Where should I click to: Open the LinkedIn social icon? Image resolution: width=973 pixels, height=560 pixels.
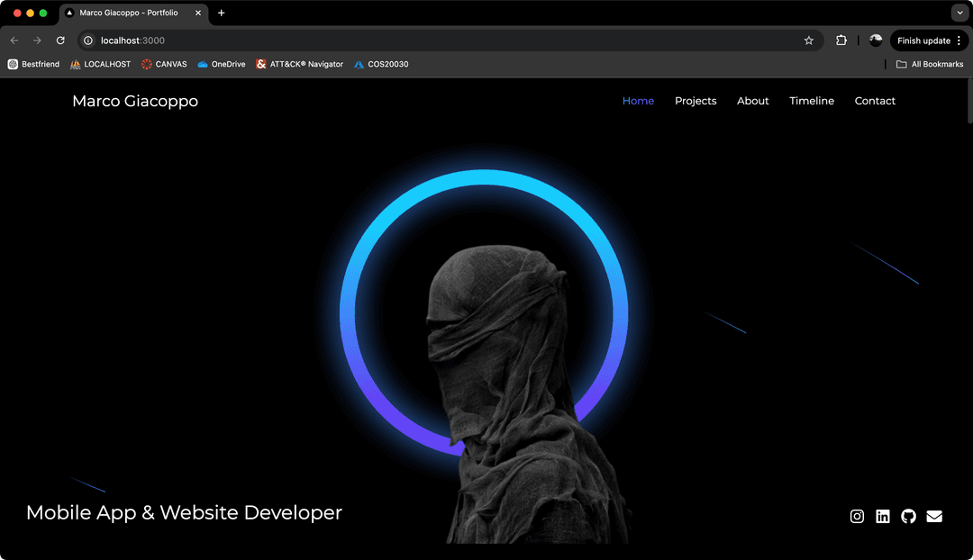(x=882, y=516)
